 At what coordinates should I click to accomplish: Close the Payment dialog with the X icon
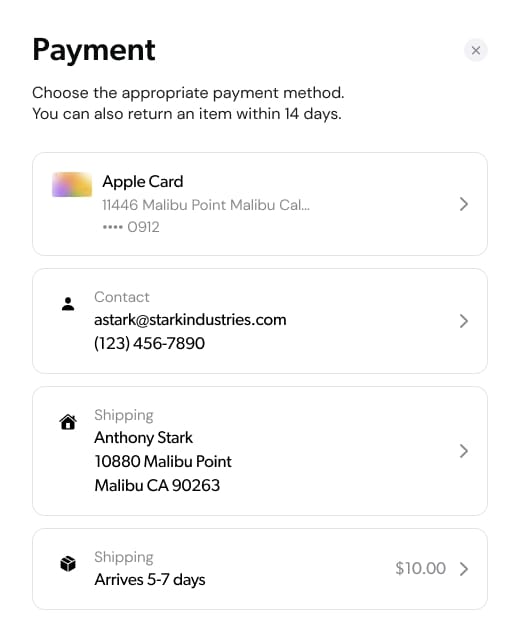475,50
